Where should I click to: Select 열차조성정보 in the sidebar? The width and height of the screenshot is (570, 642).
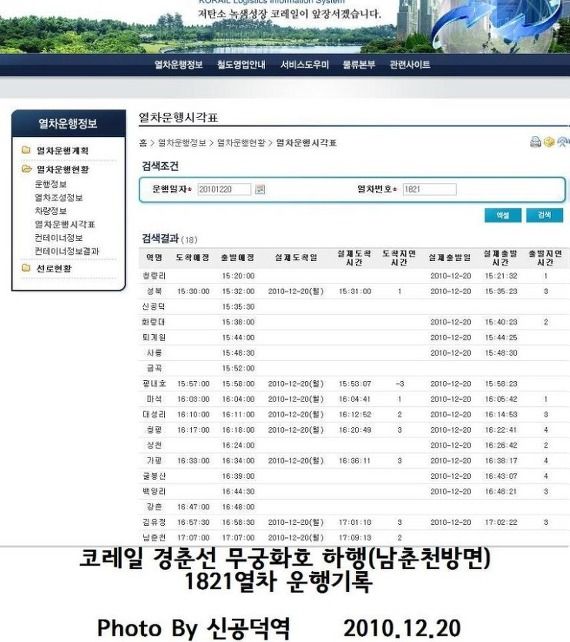[x=59, y=197]
